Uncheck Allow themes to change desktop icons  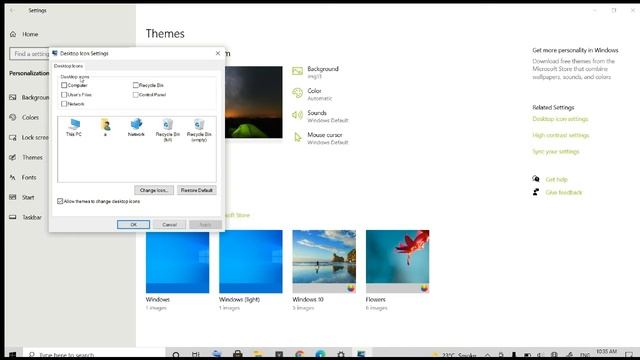click(60, 201)
